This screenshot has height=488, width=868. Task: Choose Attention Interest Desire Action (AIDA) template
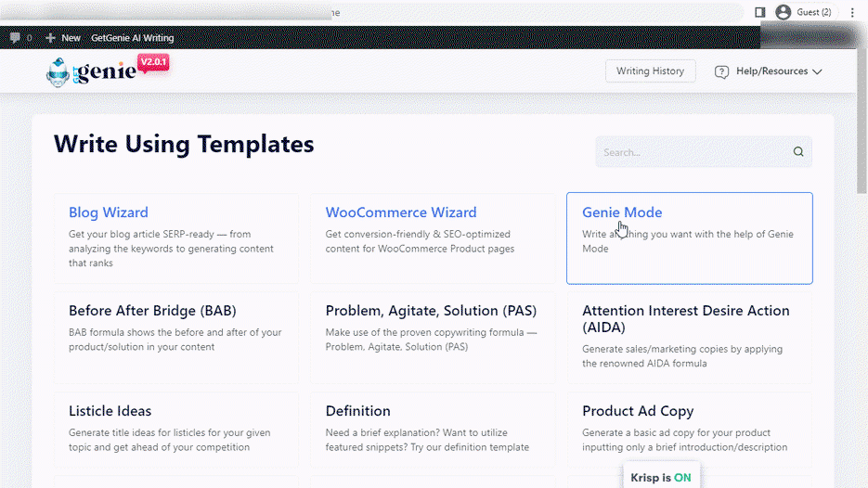pos(690,338)
